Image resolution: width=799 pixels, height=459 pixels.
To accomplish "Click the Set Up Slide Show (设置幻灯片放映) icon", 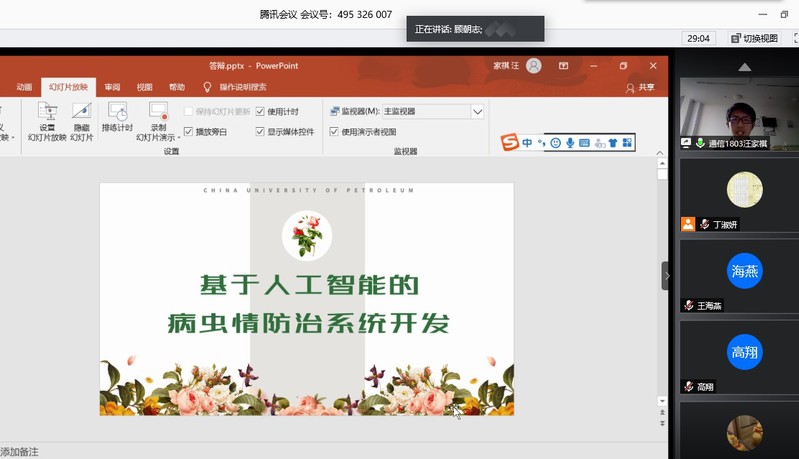I will (47, 112).
